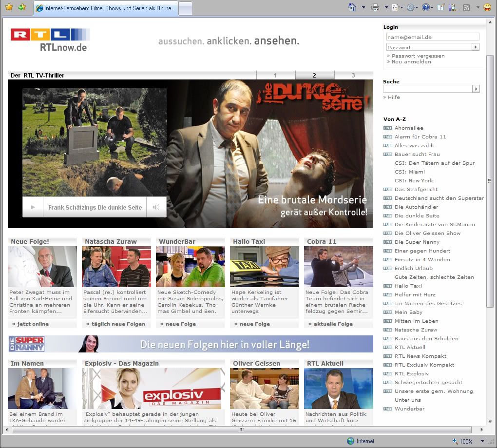Image resolution: width=497 pixels, height=448 pixels.
Task: Click the RTLnow.de logo
Action: 50,40
